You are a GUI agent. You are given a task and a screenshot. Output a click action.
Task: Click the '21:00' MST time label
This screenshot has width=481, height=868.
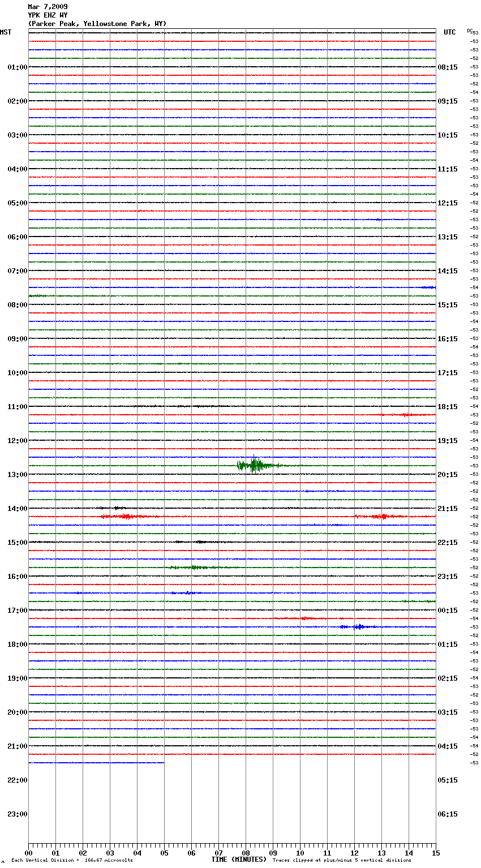tap(18, 746)
